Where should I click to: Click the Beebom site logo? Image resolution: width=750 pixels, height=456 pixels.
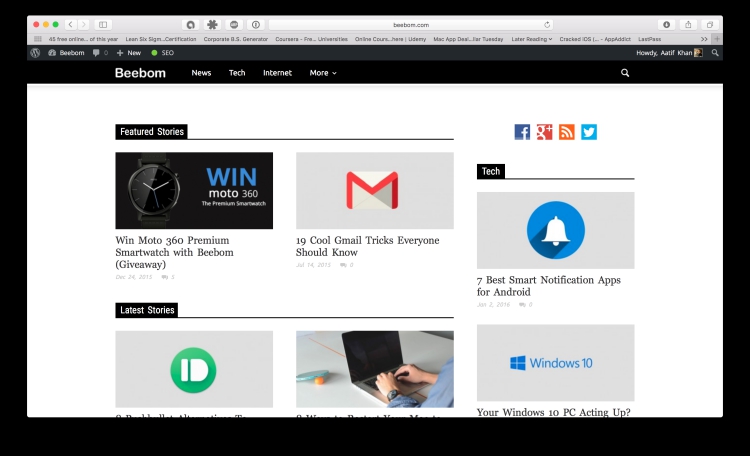click(140, 73)
